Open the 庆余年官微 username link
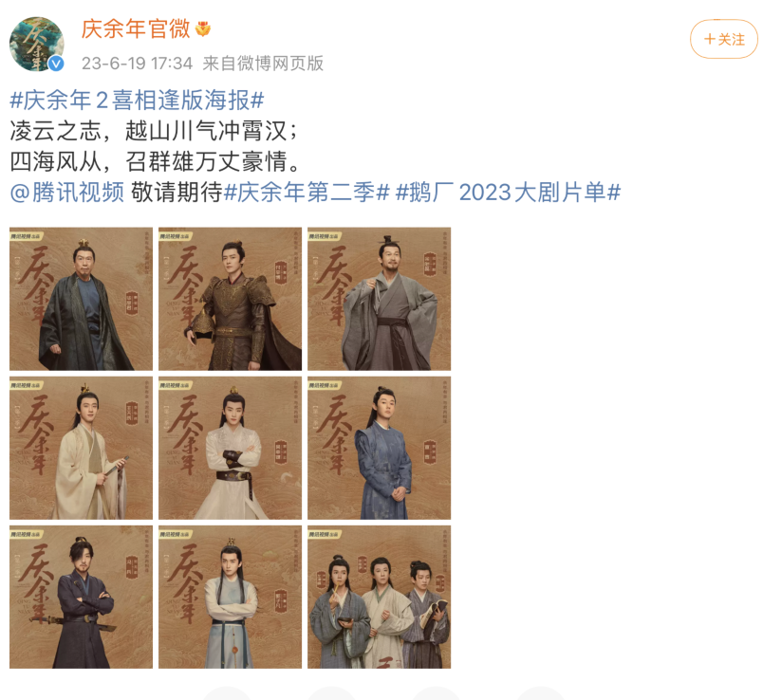This screenshot has height=700, width=763. tap(136, 29)
